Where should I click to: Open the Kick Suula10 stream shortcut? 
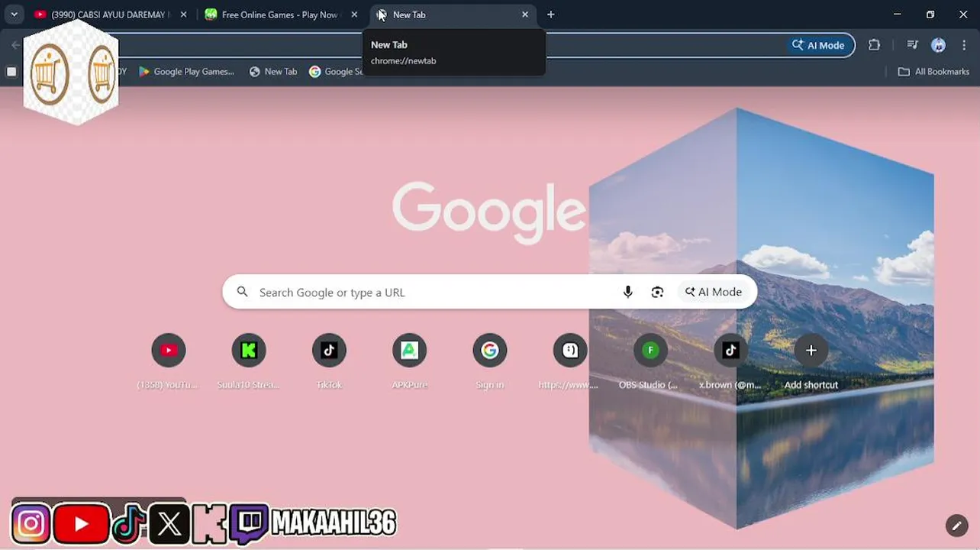(249, 351)
